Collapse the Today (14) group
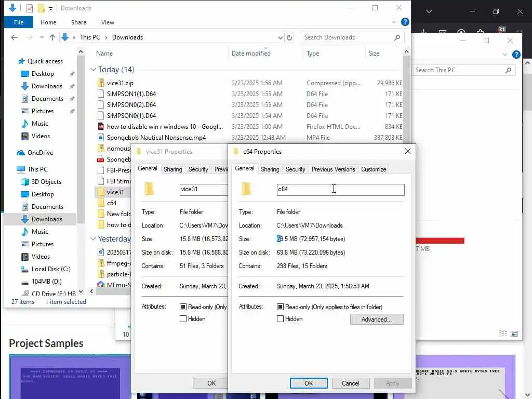Viewport: 532px width, 399px height. (93, 70)
